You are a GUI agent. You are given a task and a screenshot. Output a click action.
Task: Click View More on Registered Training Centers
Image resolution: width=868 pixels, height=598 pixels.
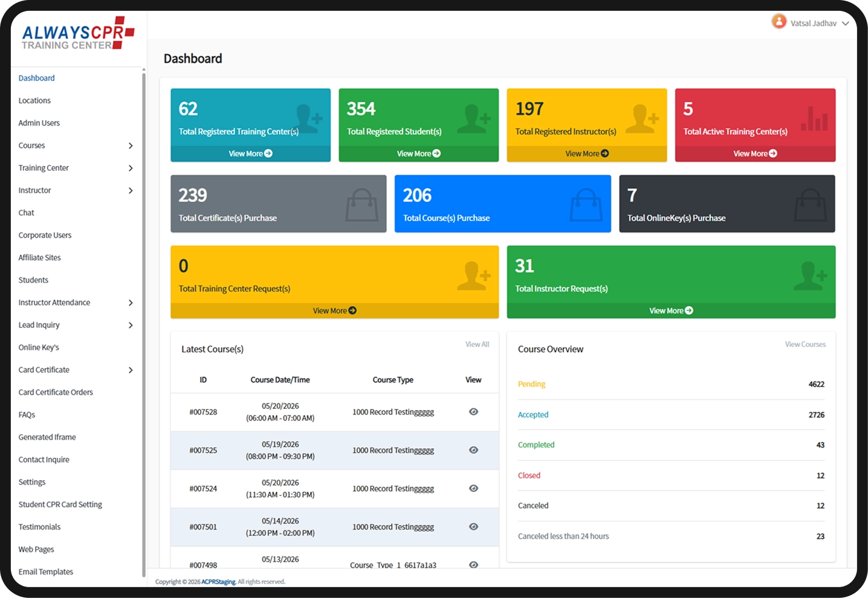click(x=250, y=153)
